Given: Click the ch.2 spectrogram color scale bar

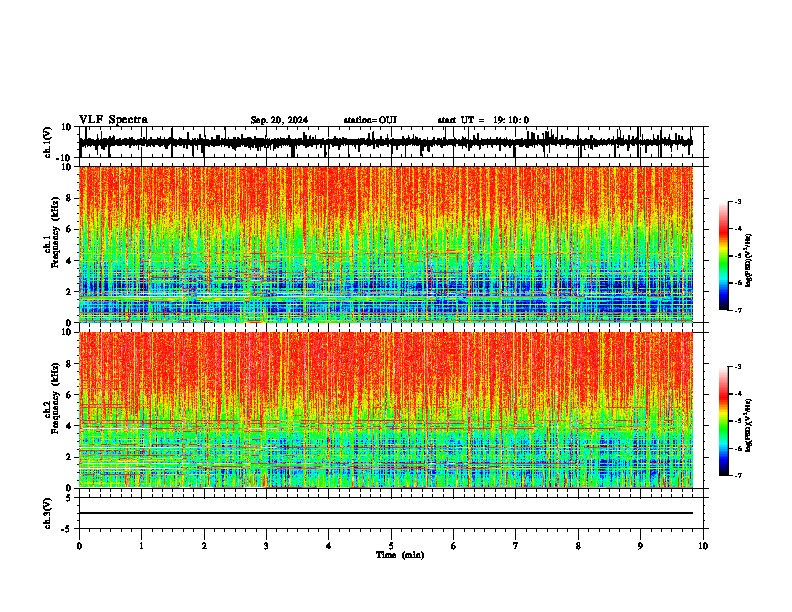Looking at the screenshot, I should tap(723, 421).
